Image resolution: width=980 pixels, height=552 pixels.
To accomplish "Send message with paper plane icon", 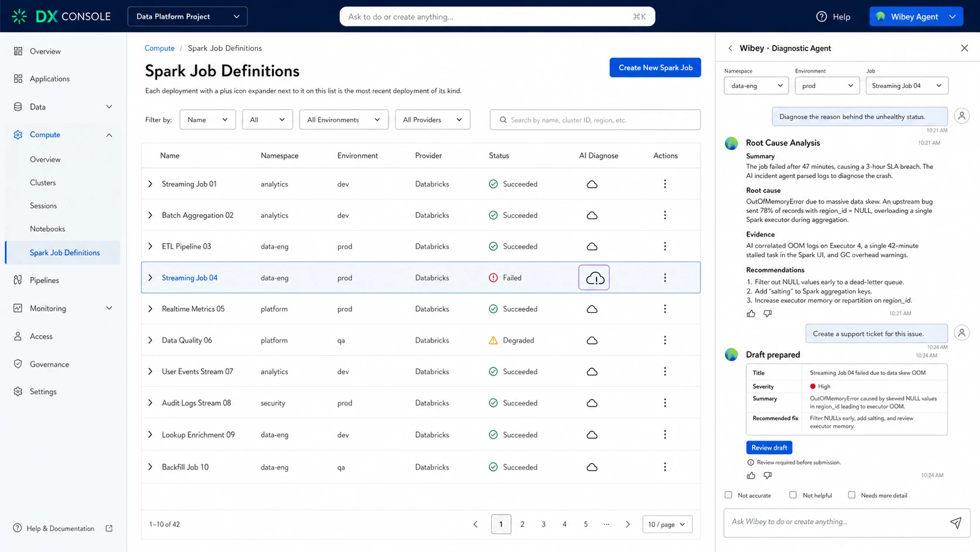I will tap(955, 522).
